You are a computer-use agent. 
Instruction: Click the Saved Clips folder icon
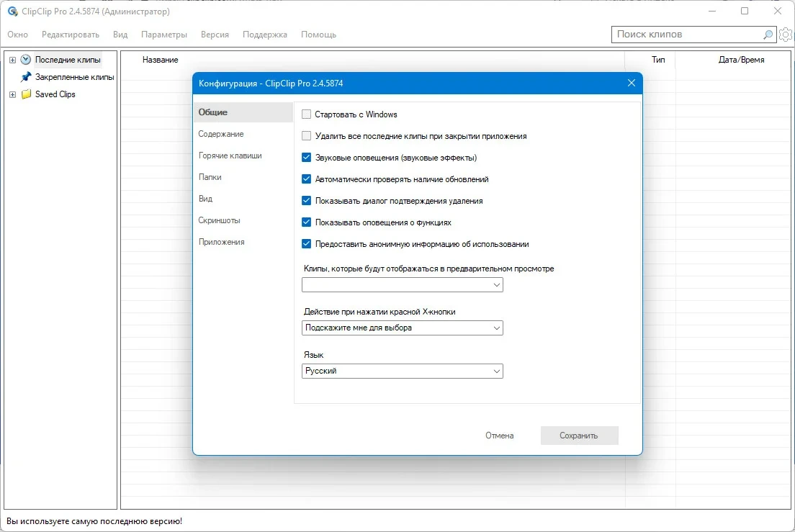(26, 94)
